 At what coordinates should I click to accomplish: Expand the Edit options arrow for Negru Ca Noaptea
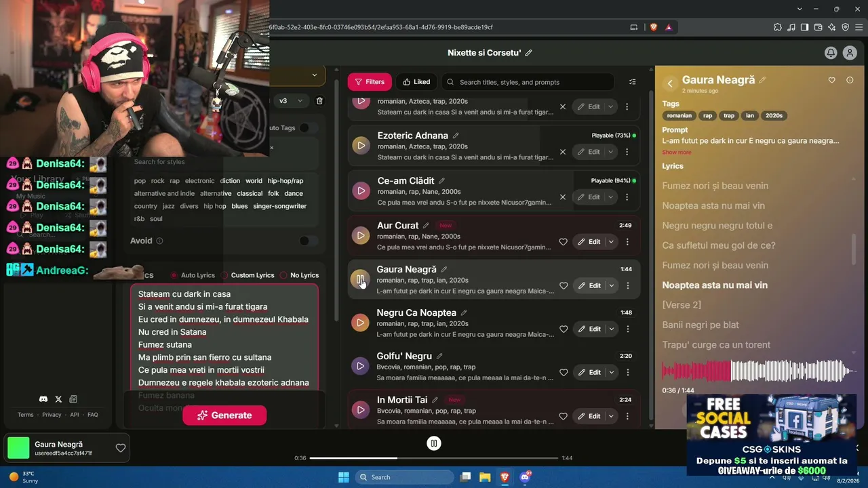click(611, 329)
